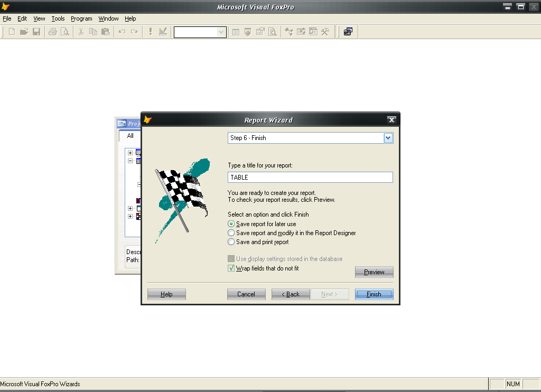Click the Print Preview toolbar icon
The height and width of the screenshot is (392, 541).
click(65, 32)
